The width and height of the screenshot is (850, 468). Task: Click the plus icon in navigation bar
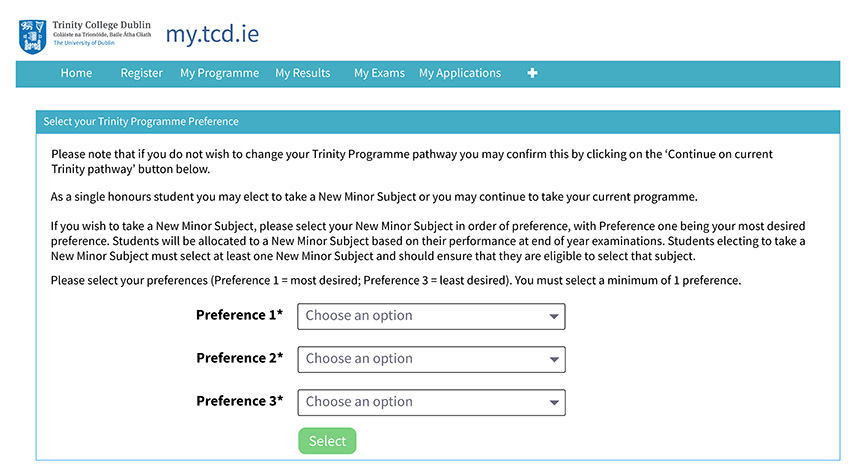tap(532, 73)
